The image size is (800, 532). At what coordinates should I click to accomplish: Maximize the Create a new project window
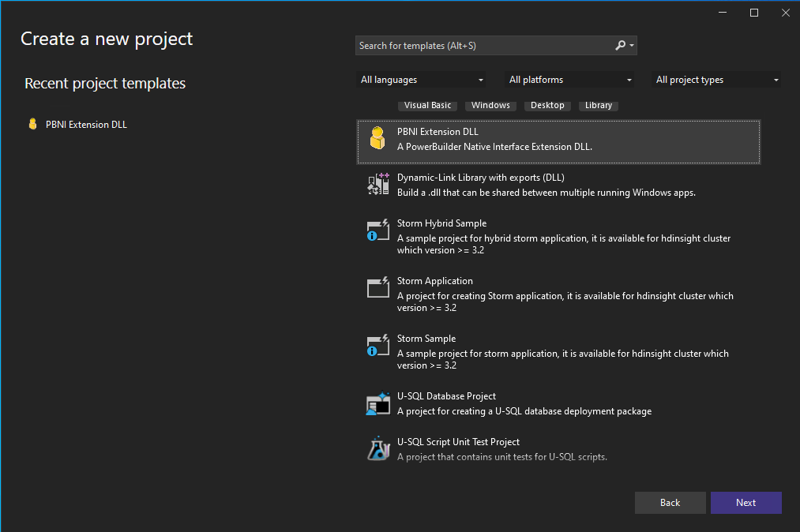pyautogui.click(x=753, y=13)
